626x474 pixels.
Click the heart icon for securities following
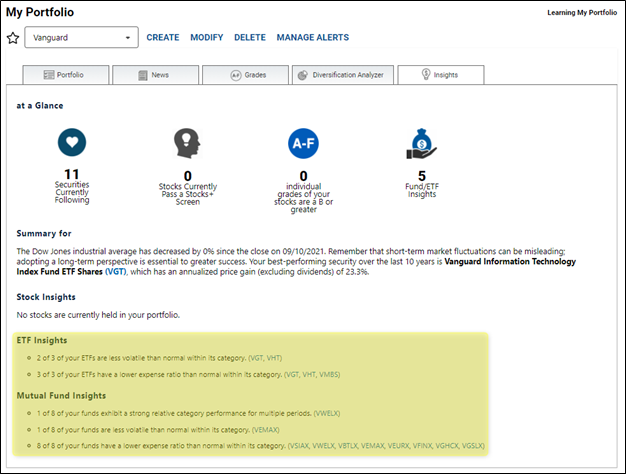[x=72, y=142]
